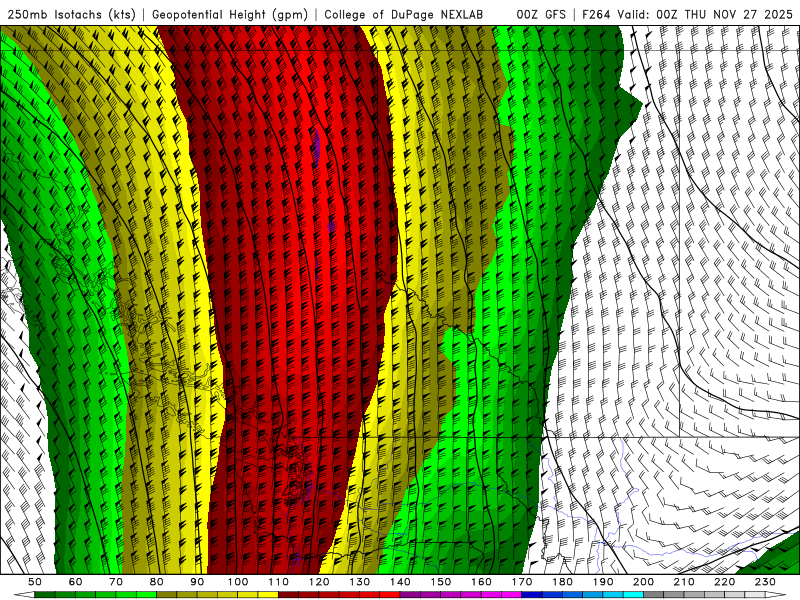This screenshot has height=600, width=800.
Task: Click the "F264 Valid: 00Z THU NOV 27 2025" text
Action: coord(687,14)
